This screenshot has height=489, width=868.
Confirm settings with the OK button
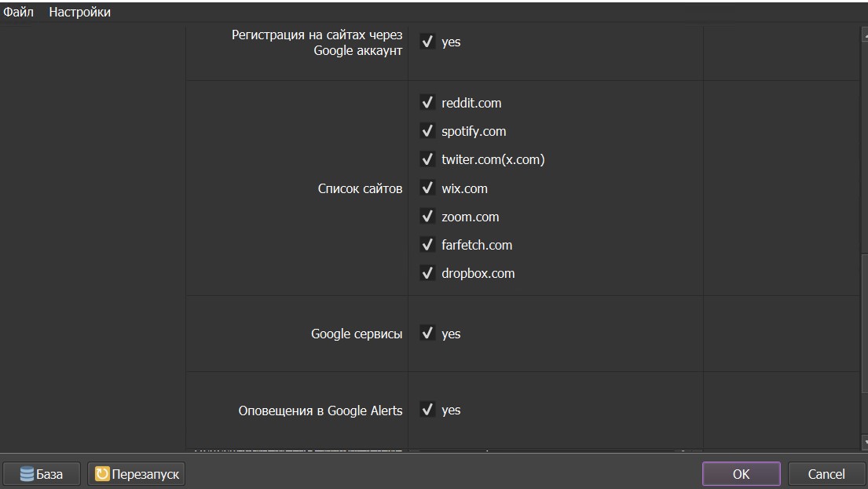point(741,474)
